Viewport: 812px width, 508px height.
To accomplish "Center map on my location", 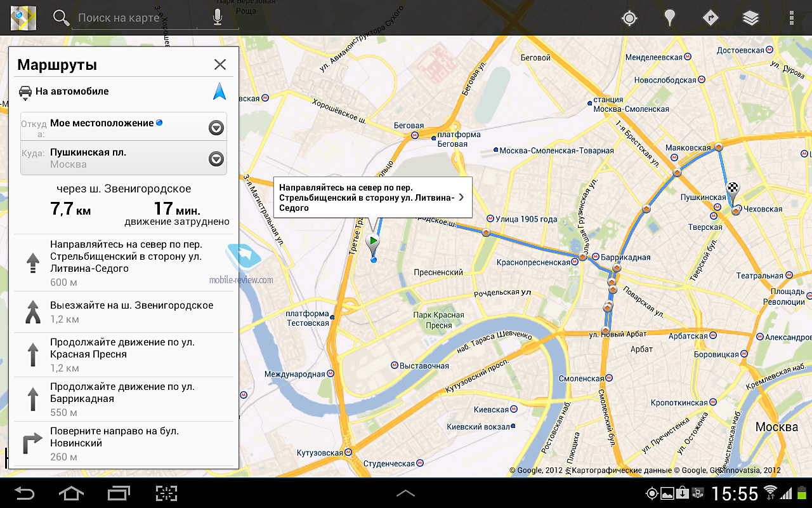I will point(629,18).
